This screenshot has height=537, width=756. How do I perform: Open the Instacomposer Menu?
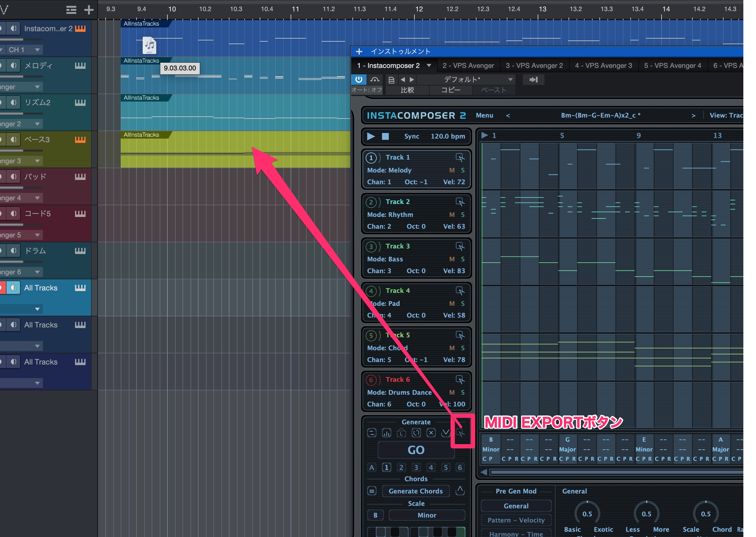coord(484,115)
